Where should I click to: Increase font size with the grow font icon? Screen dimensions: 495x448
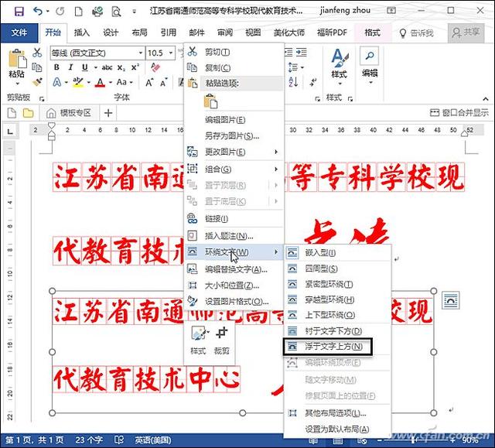click(149, 82)
